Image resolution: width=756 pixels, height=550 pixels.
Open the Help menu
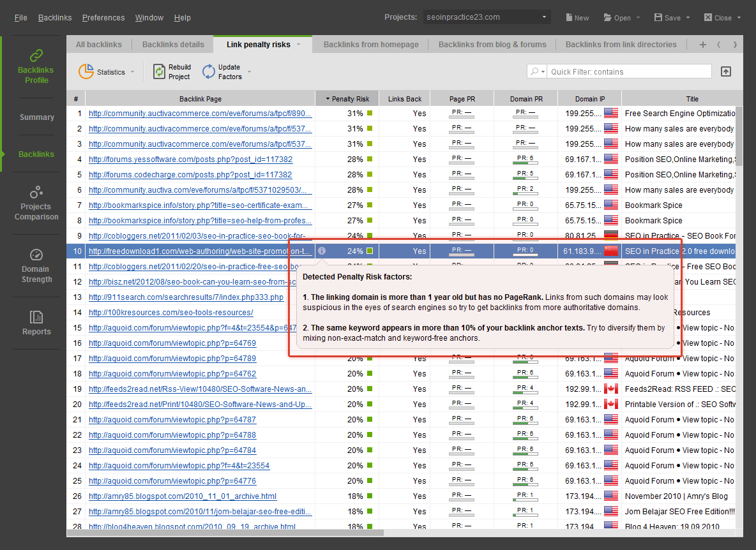tap(182, 17)
